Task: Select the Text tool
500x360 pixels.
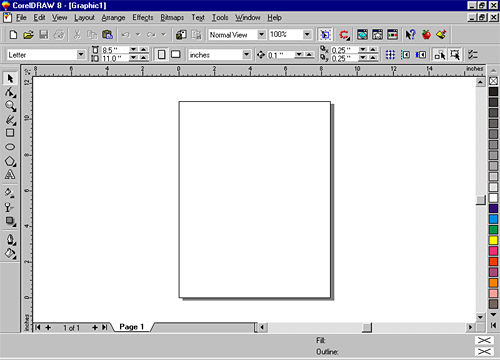Action: point(10,175)
